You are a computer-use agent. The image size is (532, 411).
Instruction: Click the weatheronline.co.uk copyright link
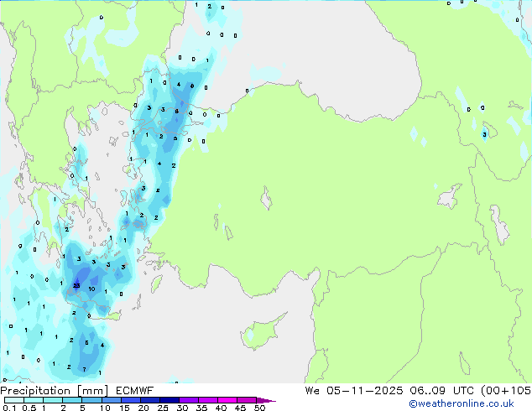pos(462,403)
